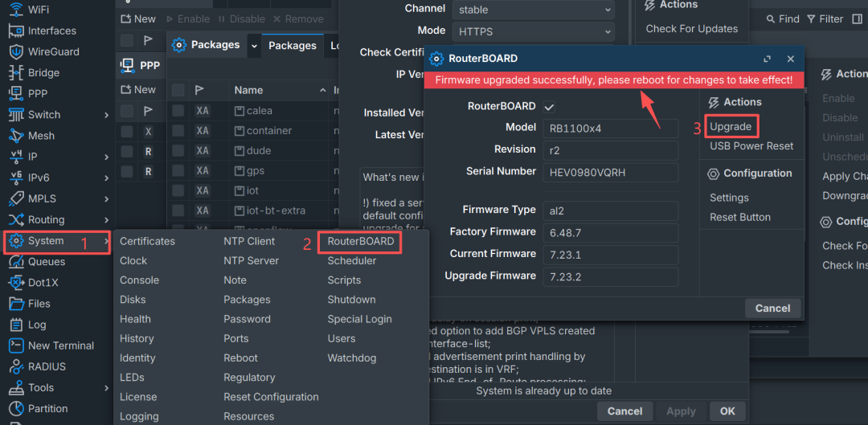Open the RADIUS sidebar icon
The height and width of the screenshot is (425, 868).
pos(17,366)
